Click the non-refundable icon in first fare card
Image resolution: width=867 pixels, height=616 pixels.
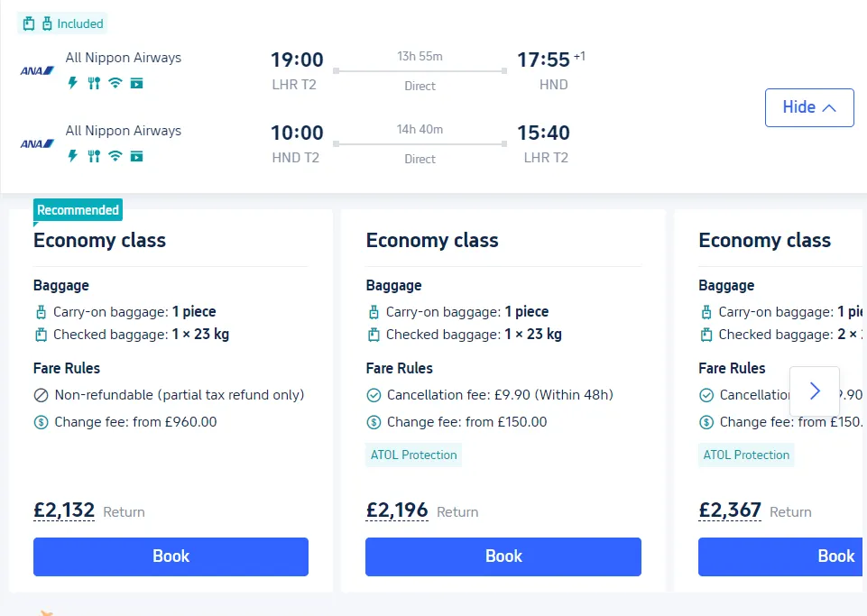point(41,395)
